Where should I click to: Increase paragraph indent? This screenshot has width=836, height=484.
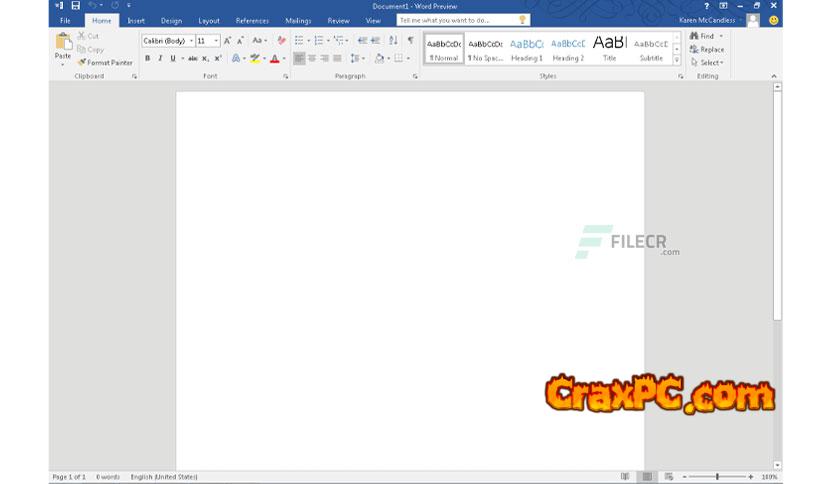[375, 41]
